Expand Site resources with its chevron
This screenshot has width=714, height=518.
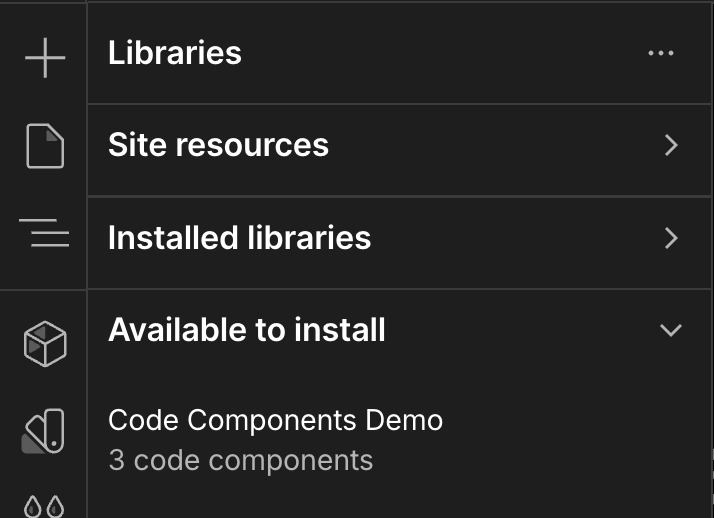coord(671,146)
